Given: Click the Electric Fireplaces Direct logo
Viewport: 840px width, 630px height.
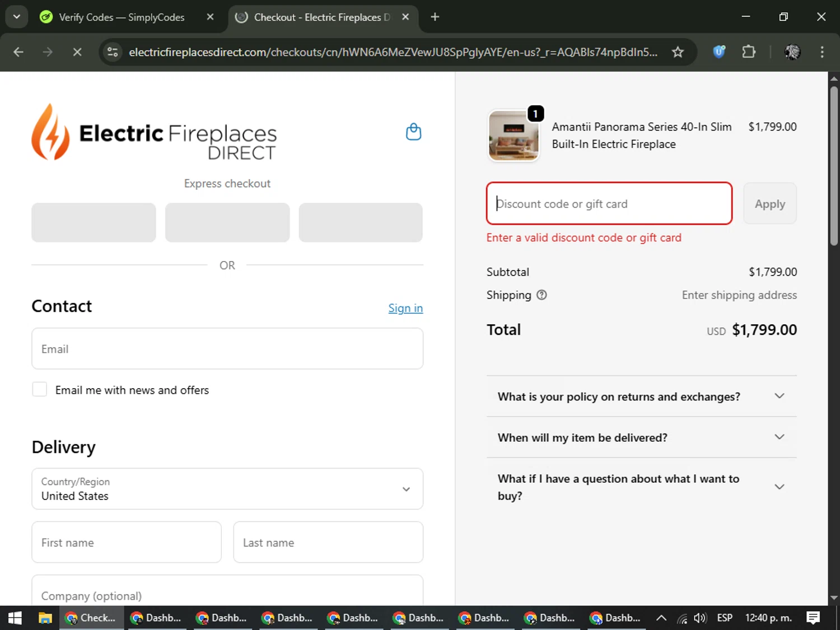Looking at the screenshot, I should [154, 133].
